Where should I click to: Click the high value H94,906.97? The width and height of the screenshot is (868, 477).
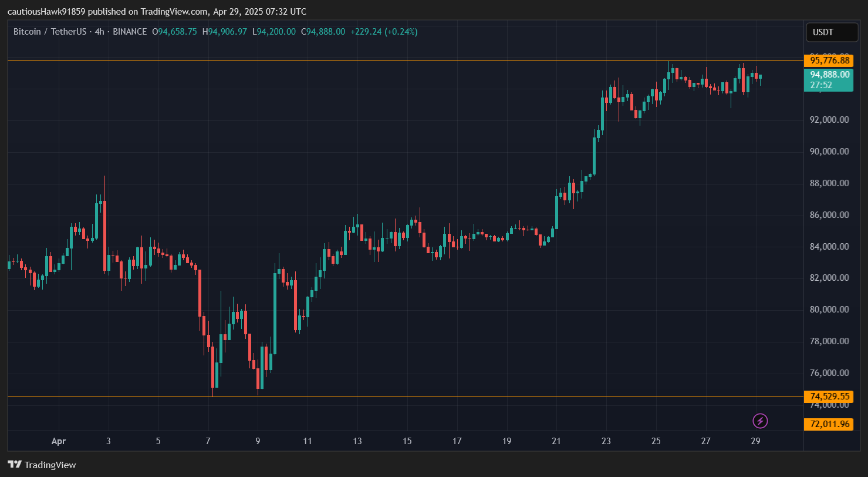coord(225,32)
